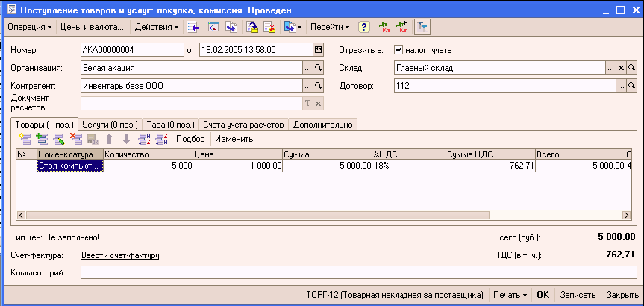Expand the Действия dropdown menu

point(157,28)
